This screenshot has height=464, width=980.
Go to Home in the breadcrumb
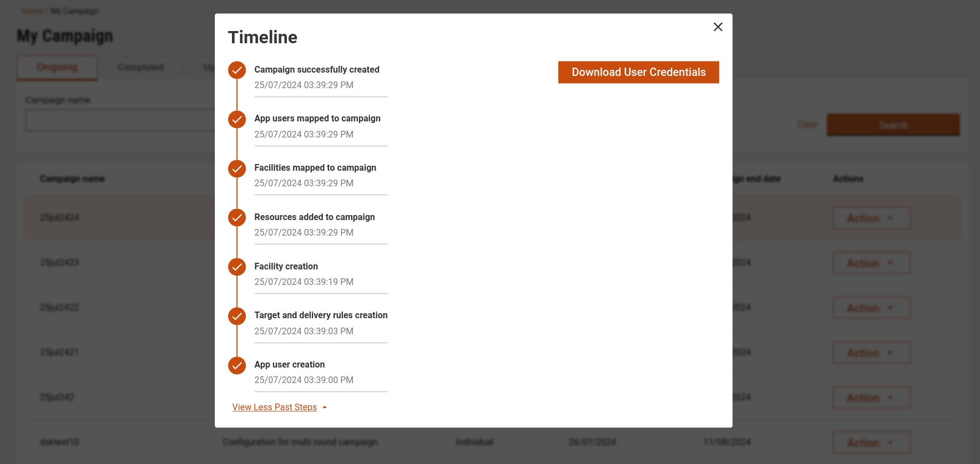pos(32,11)
